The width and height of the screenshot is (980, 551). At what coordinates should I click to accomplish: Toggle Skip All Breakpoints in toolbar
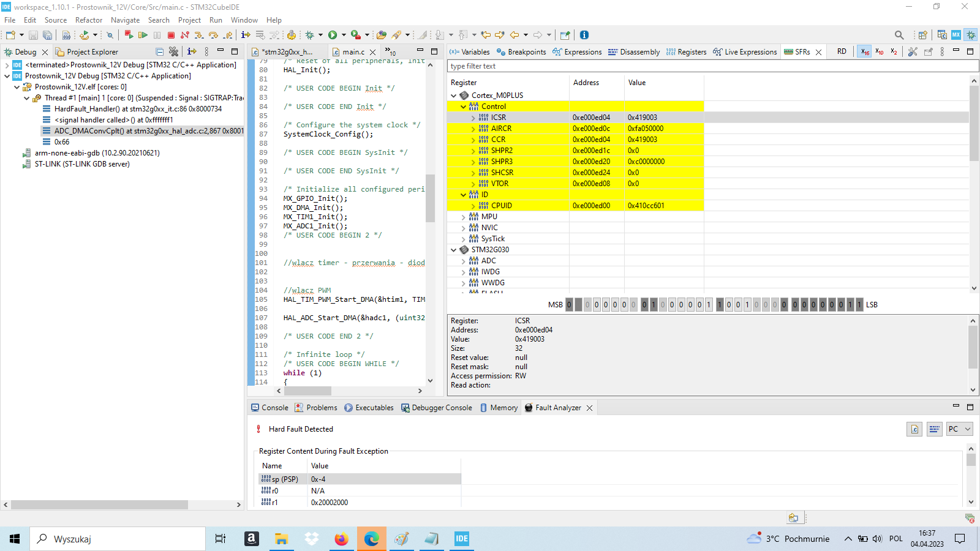point(110,35)
